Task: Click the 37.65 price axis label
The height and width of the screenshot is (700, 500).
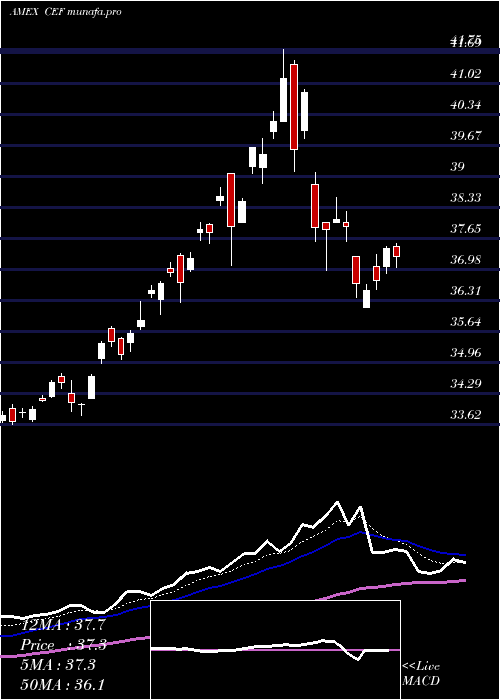Action: [466, 229]
